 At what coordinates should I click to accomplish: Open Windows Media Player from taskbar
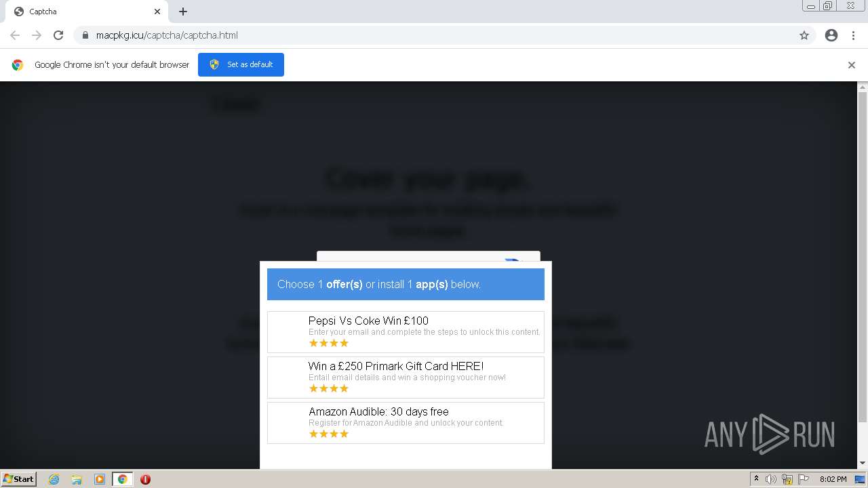(100, 479)
